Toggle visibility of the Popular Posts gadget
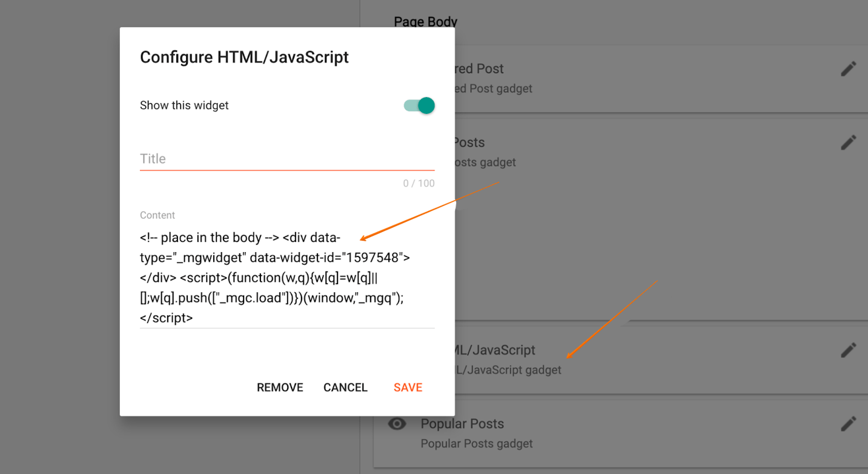The height and width of the screenshot is (474, 868). [x=397, y=424]
